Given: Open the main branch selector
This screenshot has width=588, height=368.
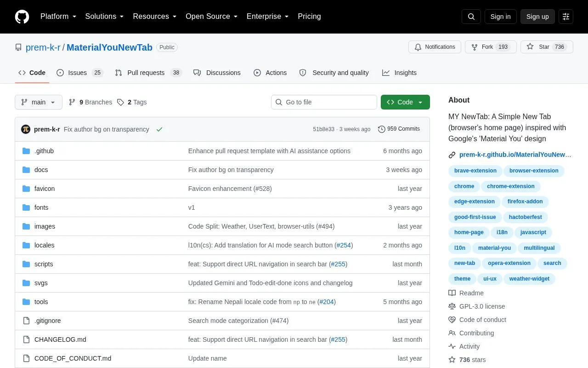Looking at the screenshot, I should [39, 102].
